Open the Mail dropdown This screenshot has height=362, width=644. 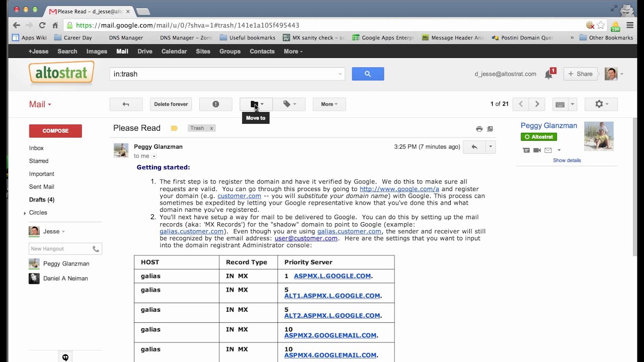point(40,104)
